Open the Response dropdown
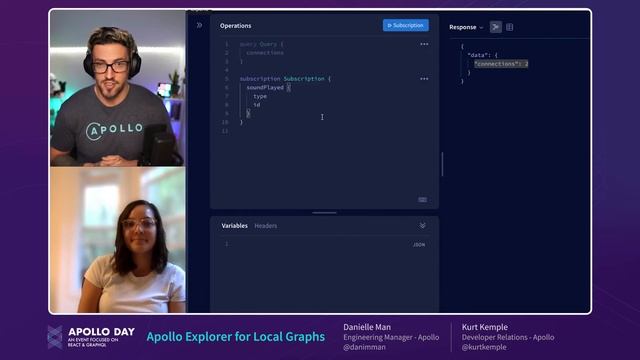Image resolution: width=640 pixels, height=360 pixels. point(466,27)
